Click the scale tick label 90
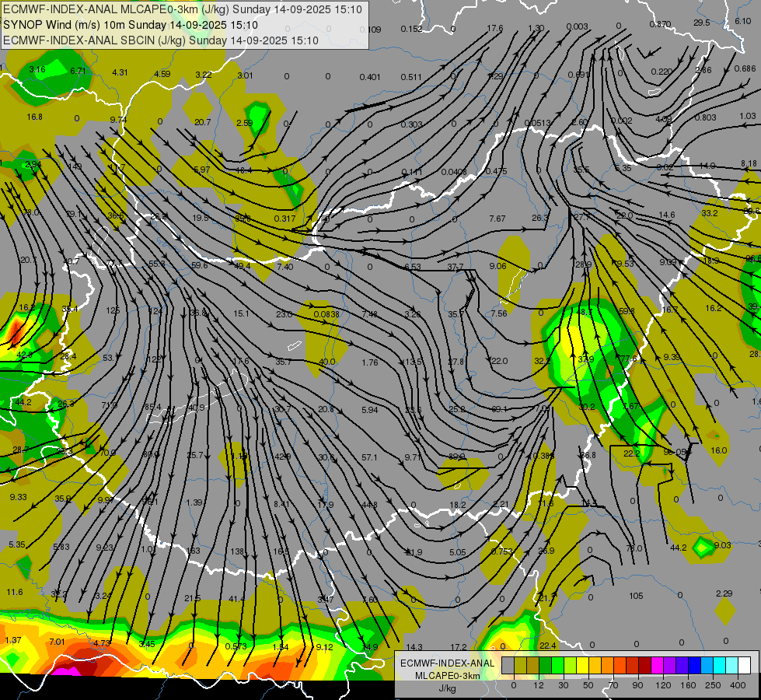761x700 pixels. pyautogui.click(x=637, y=685)
